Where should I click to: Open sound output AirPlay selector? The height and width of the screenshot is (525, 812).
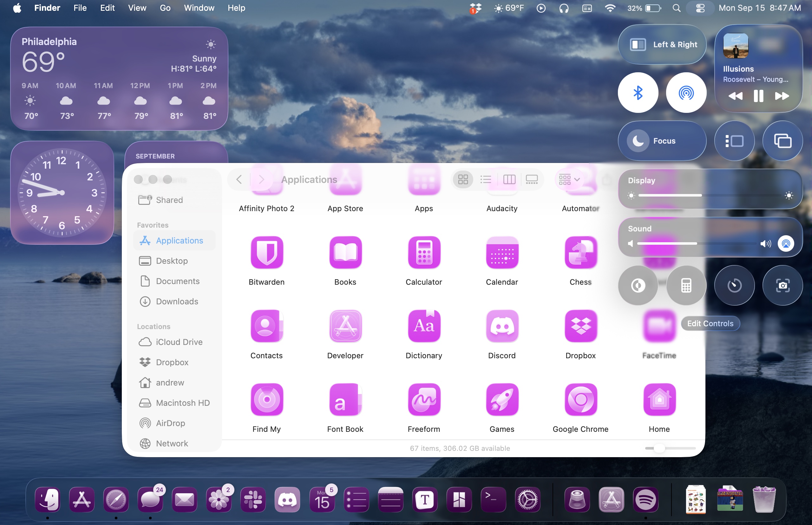[786, 243]
